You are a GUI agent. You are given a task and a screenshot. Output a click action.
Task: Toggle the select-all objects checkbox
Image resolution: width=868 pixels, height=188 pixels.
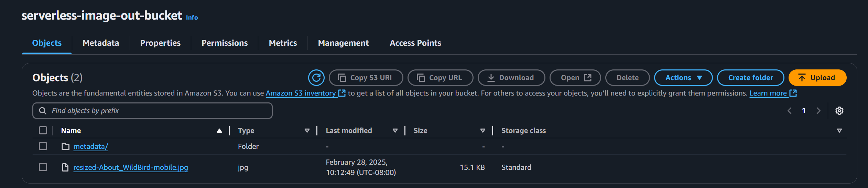pyautogui.click(x=43, y=130)
